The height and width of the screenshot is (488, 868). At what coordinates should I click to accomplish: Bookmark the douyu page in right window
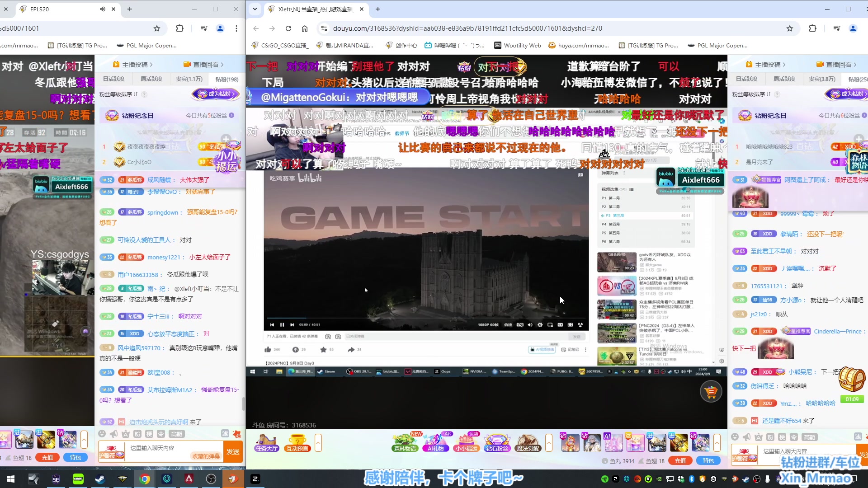(x=790, y=28)
